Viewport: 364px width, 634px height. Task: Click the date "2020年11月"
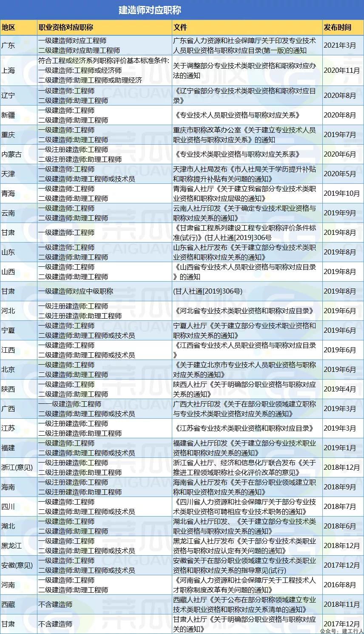click(x=342, y=70)
